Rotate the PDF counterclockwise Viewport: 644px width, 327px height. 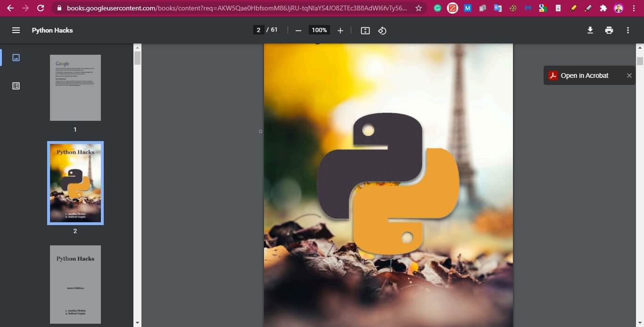tap(382, 30)
